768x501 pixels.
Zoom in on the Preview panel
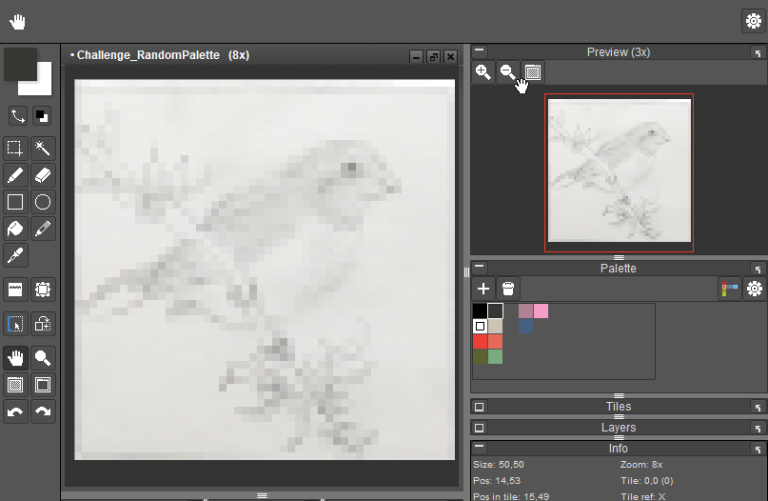point(483,72)
